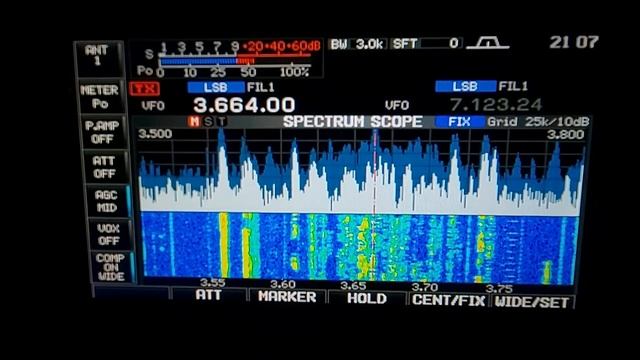
Task: Click the red TX indicator
Action: tap(144, 89)
